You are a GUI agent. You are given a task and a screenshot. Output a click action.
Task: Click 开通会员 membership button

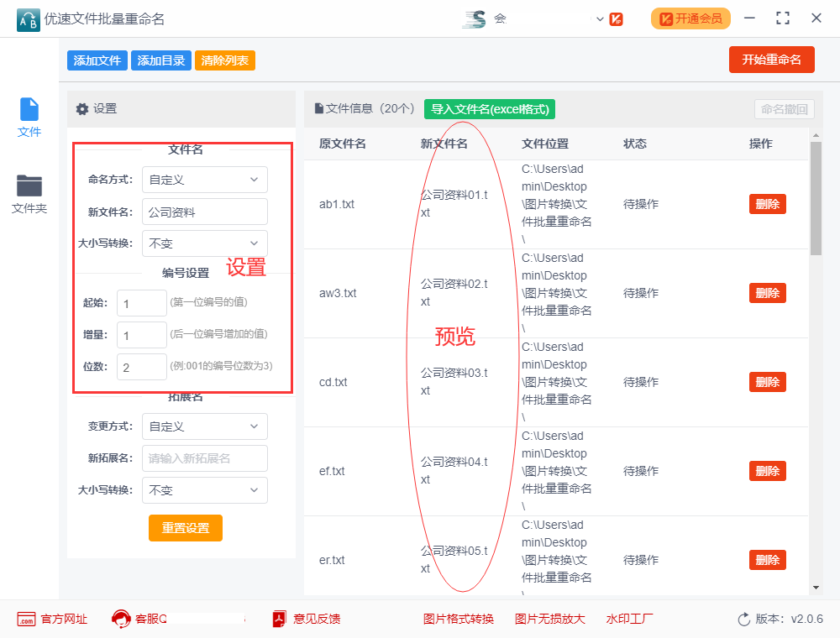690,18
